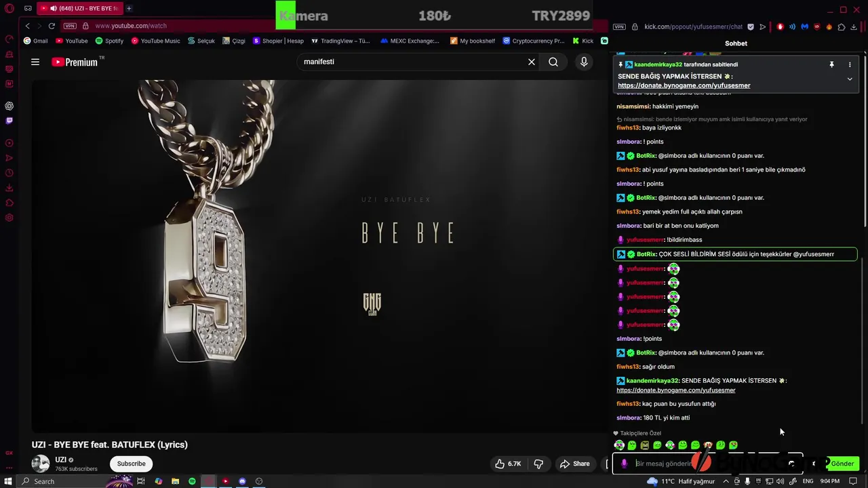The width and height of the screenshot is (868, 488).
Task: Toggle VPN badge in Kick chat window
Action: point(619,26)
